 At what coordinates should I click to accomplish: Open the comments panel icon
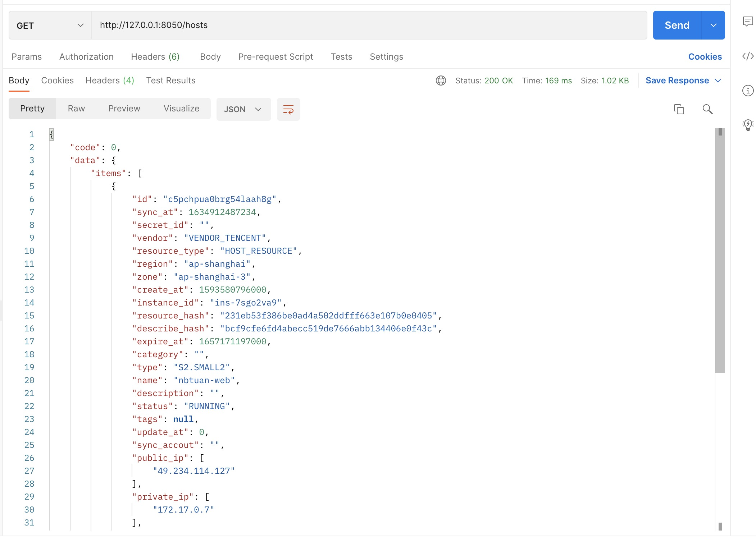pyautogui.click(x=748, y=22)
